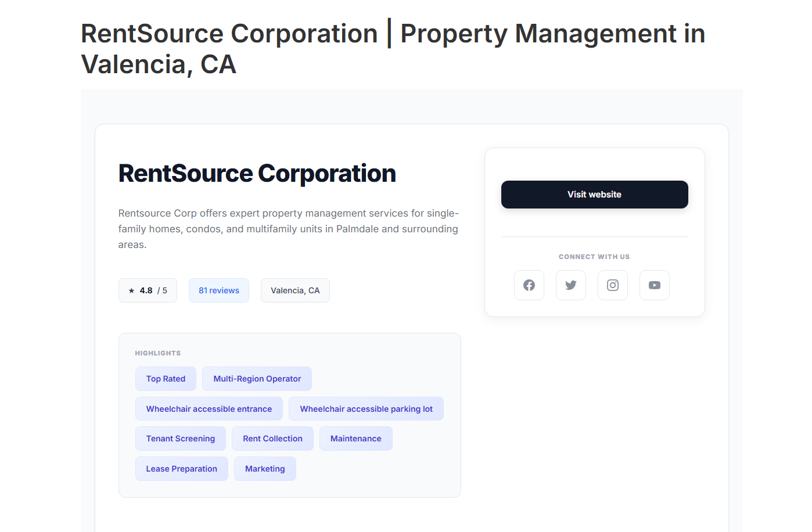Click the Wheelchair accessible parking lot tag
812x532 pixels.
[366, 408]
